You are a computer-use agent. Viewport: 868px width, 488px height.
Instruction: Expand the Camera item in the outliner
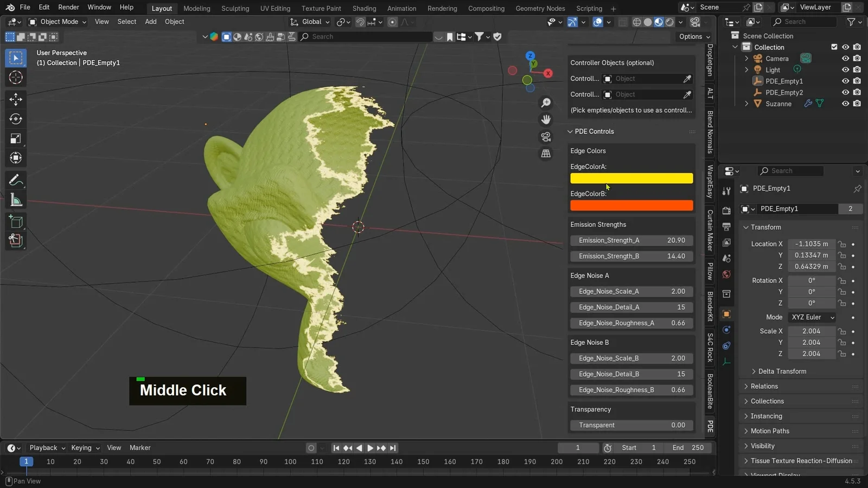point(747,58)
